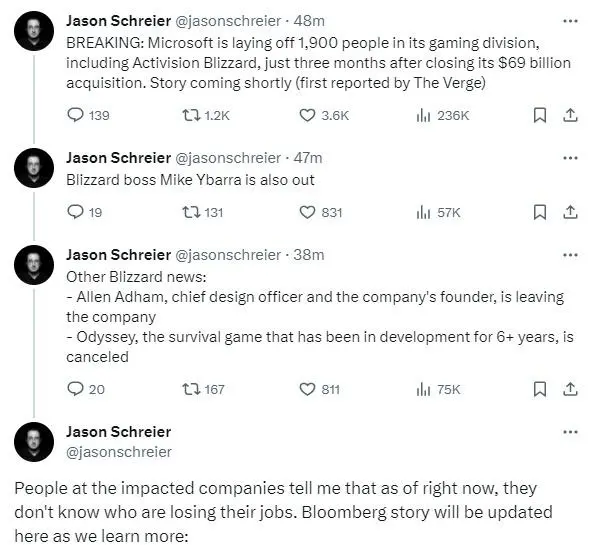
Task: Repost the Mike Ybarra tweet
Action: coord(191,212)
